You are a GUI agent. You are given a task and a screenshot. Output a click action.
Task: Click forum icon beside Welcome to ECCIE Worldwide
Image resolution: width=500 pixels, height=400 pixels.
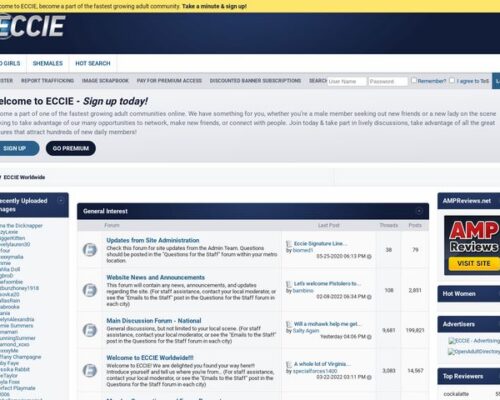pyautogui.click(x=90, y=370)
